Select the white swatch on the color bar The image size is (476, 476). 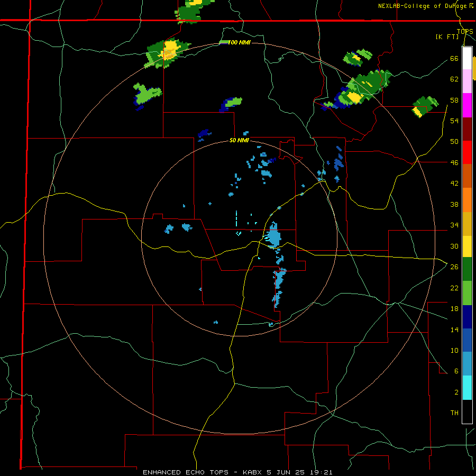[467, 58]
